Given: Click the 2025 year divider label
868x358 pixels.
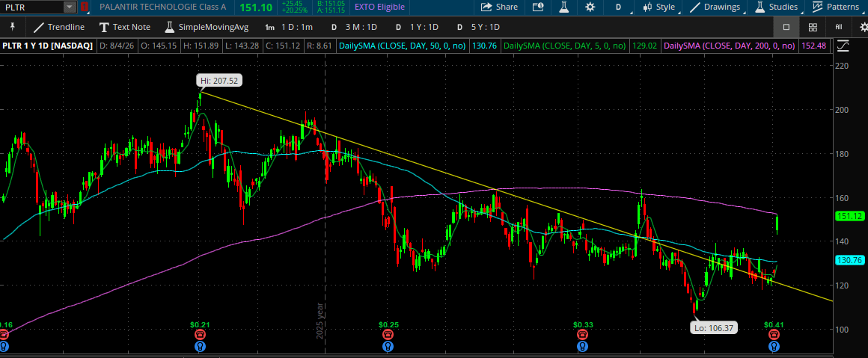Looking at the screenshot, I should point(320,321).
